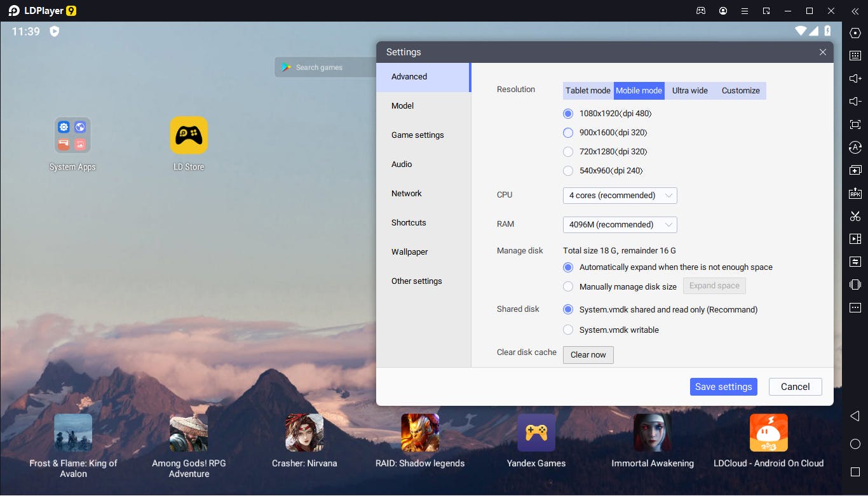This screenshot has height=496, width=868.
Task: Open the Game settings section
Action: point(423,135)
